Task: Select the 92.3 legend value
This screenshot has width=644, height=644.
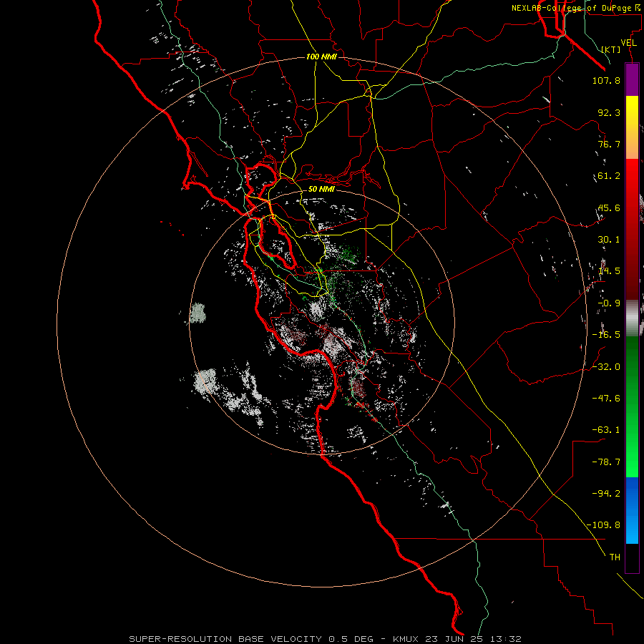Action: click(609, 112)
